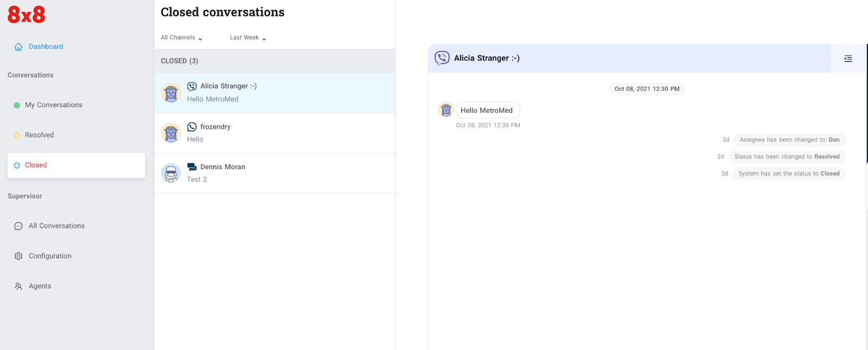Expand the All Channels dropdown
Image resolution: width=868 pixels, height=350 pixels.
[x=182, y=38]
